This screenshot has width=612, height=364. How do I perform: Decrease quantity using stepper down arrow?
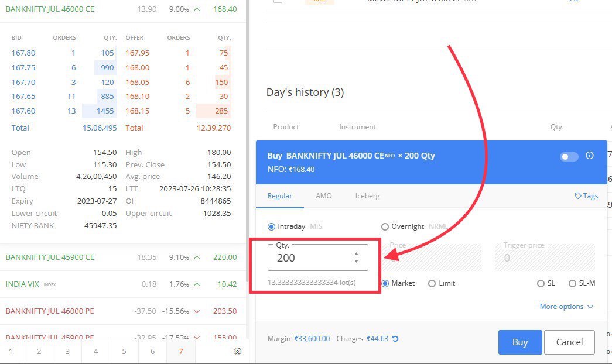356,261
